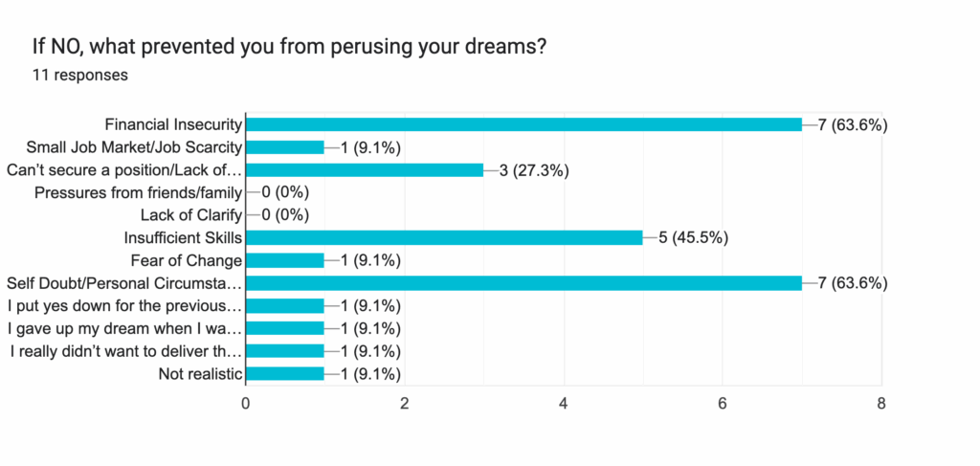Click the 'I really didn't want to deliver' label
Viewport: 980px width, 466px height.
coord(126,351)
